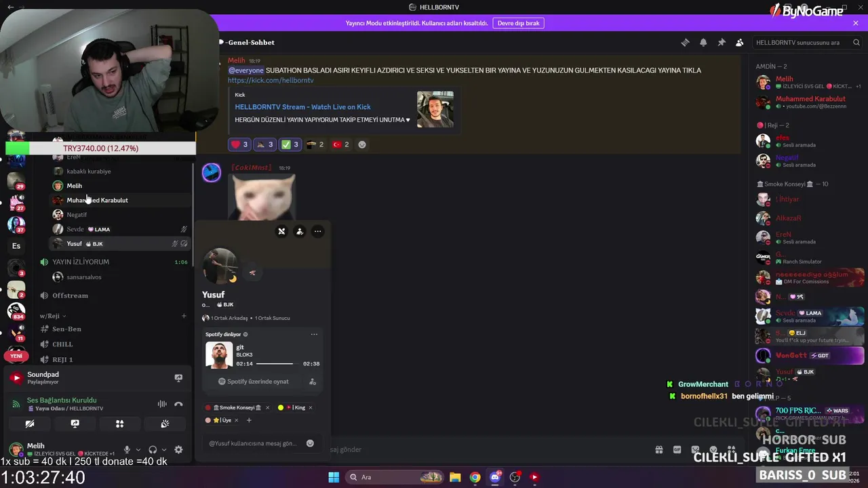
Task: Click the listen along icon beside Spotify button
Action: 313,382
